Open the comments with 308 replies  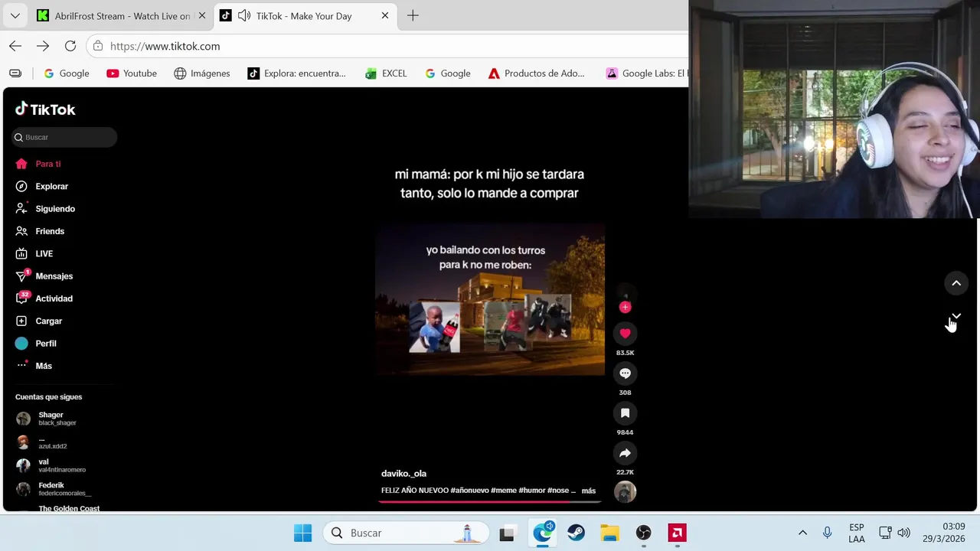click(x=625, y=373)
